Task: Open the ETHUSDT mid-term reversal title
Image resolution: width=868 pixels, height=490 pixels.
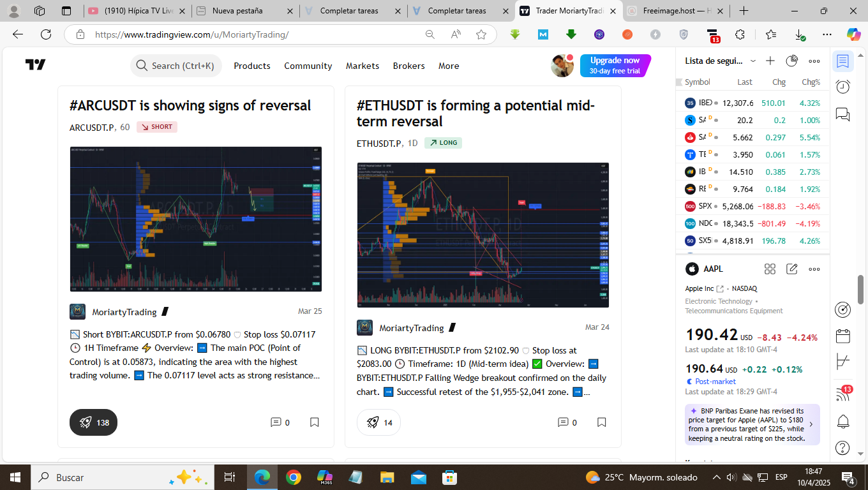Action: [475, 113]
